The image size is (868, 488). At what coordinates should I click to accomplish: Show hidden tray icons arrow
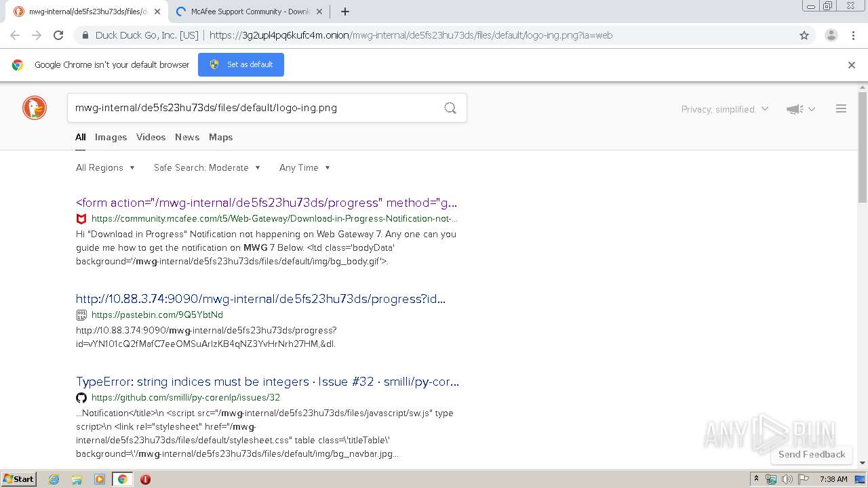pos(756,479)
